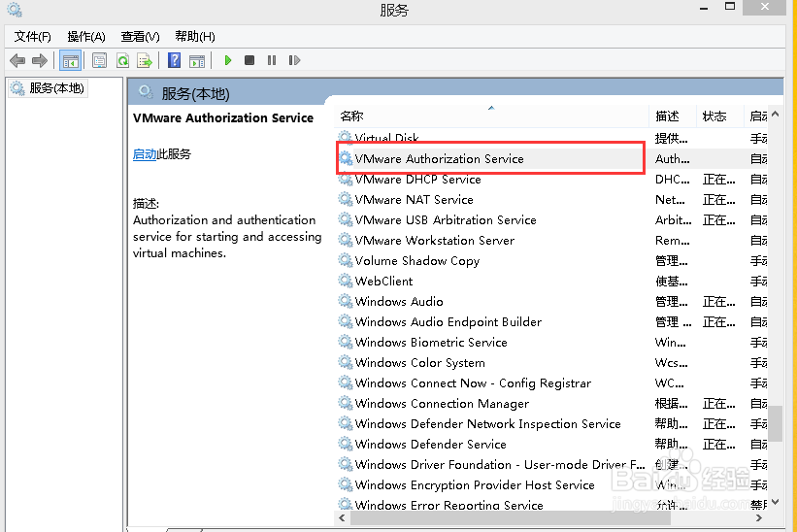Click the Properties toolbar icon
Screen dimensions: 797x532
pyautogui.click(x=99, y=61)
